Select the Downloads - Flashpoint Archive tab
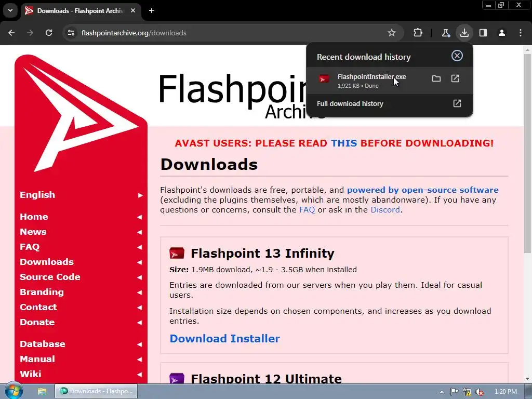The height and width of the screenshot is (399, 532). 81,10
